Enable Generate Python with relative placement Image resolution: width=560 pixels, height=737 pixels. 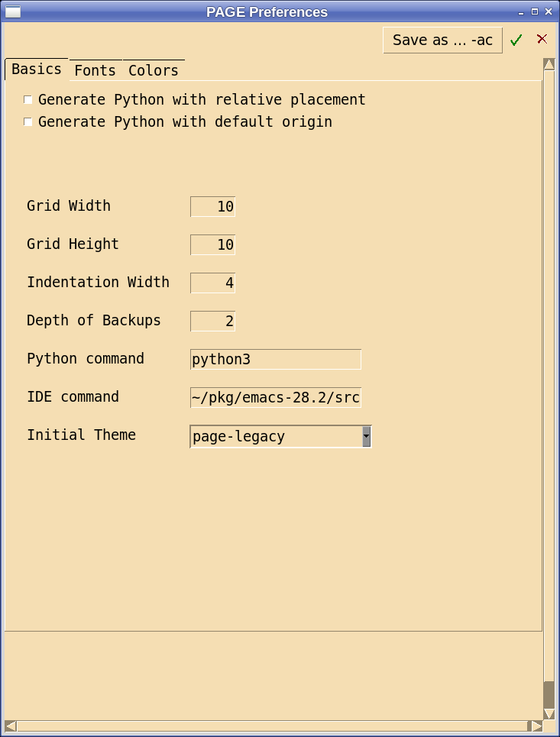[x=28, y=99]
